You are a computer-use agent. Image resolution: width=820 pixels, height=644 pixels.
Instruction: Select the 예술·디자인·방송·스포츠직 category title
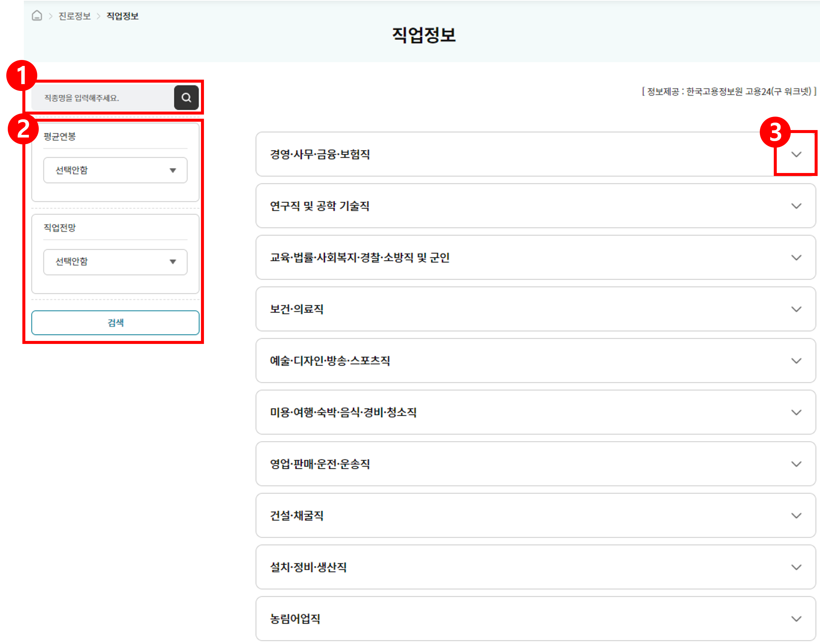(330, 361)
